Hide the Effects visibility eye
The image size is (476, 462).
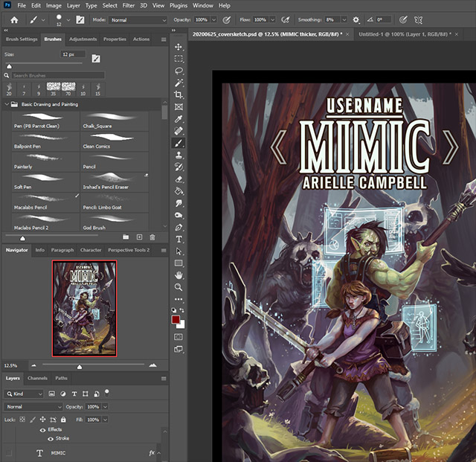pos(43,430)
